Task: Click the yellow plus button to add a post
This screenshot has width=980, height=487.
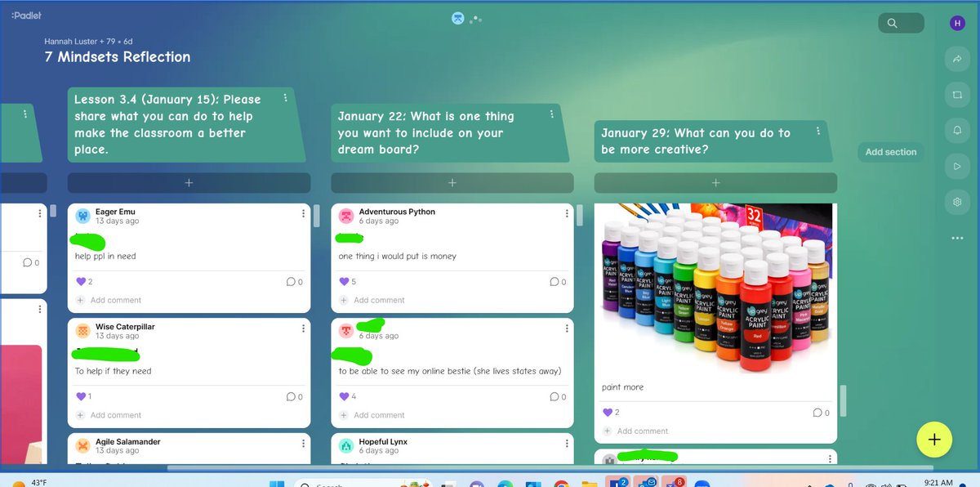Action: (x=934, y=440)
